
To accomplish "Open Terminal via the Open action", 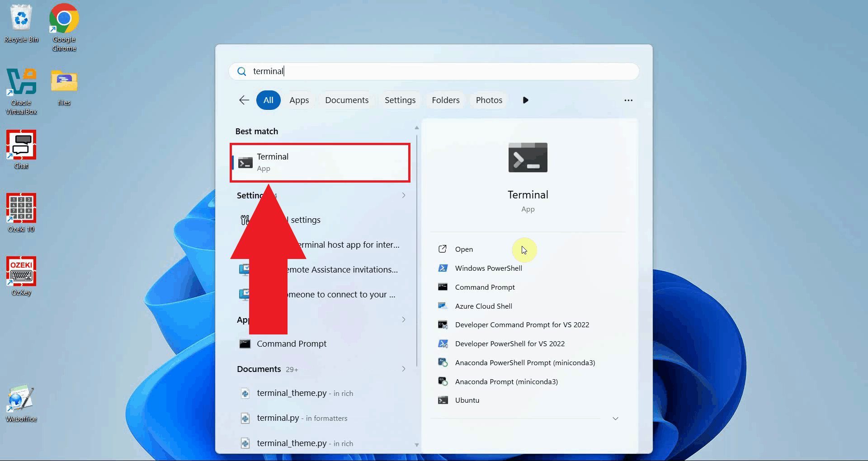I will click(x=464, y=249).
